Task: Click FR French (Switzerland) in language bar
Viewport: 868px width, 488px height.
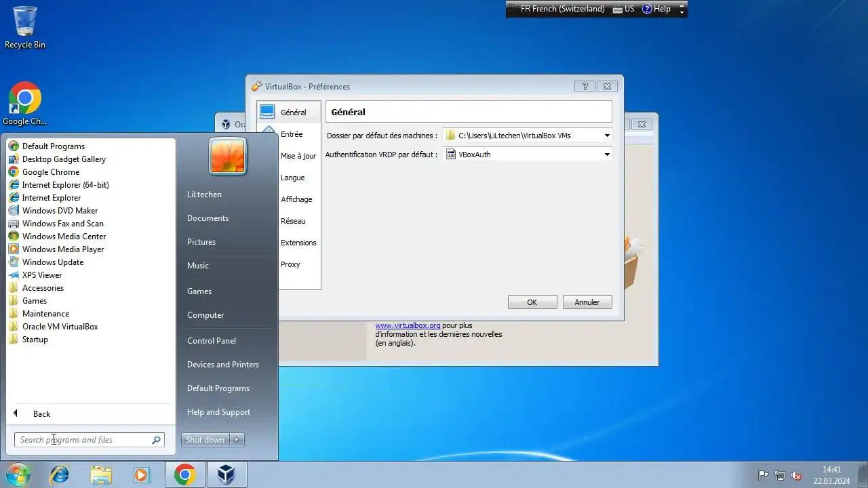Action: (x=562, y=9)
